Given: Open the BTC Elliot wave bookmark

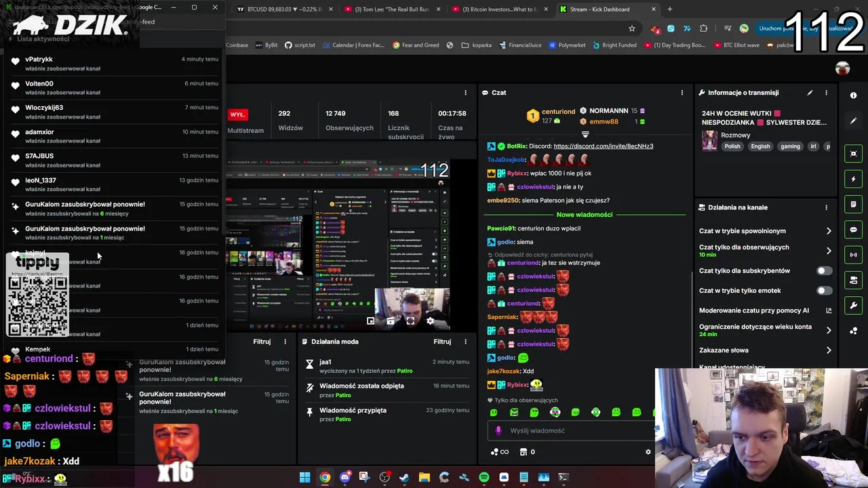Looking at the screenshot, I should pyautogui.click(x=736, y=45).
